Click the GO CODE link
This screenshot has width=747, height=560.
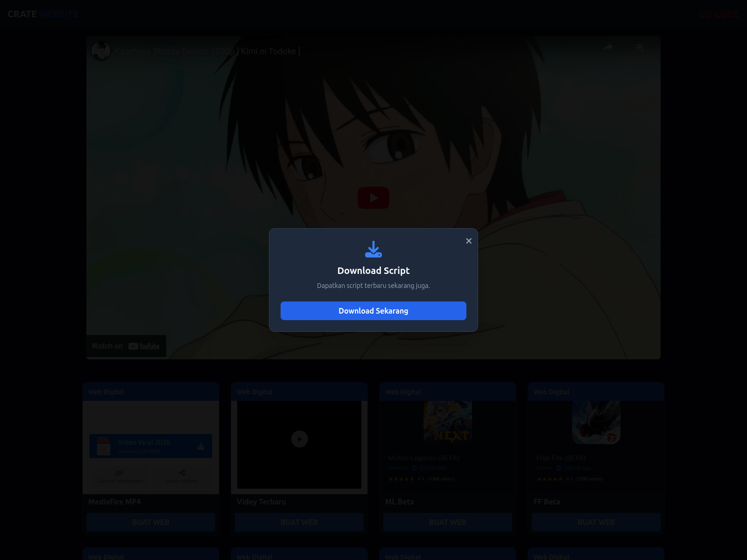719,14
